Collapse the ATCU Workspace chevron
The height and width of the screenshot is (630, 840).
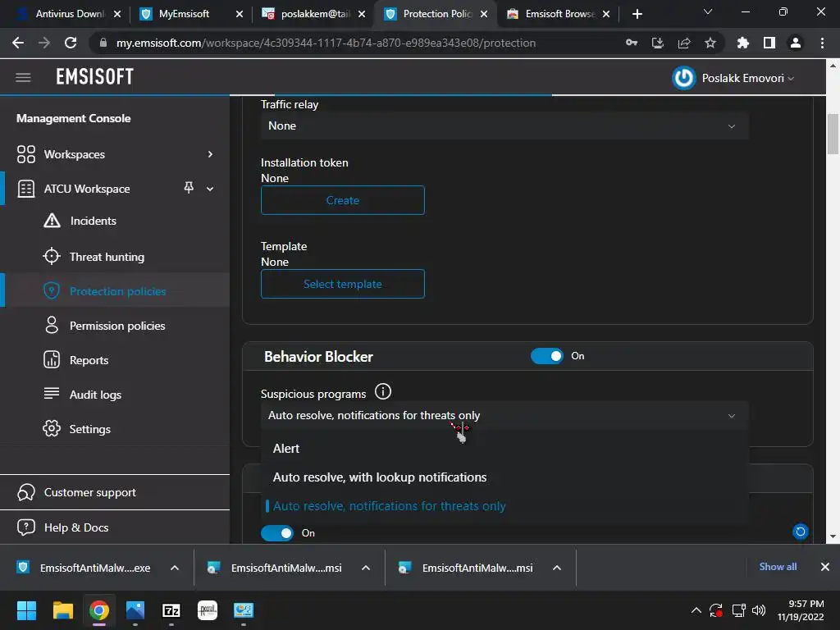(210, 189)
